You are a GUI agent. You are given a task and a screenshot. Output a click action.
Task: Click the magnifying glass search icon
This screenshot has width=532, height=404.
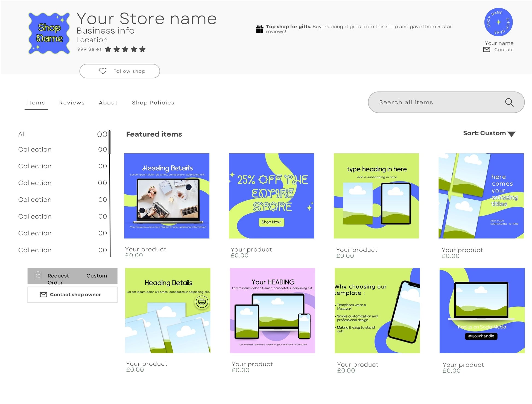coord(509,102)
